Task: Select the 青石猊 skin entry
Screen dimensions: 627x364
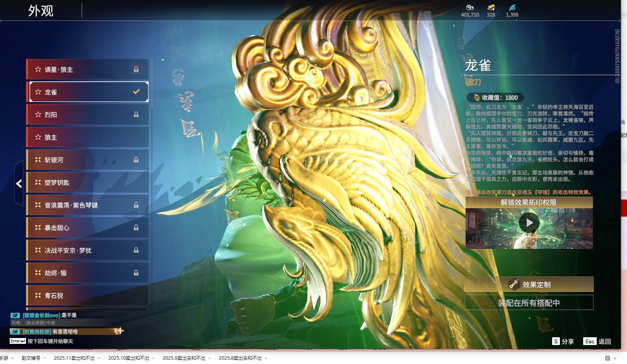Action: (88, 295)
